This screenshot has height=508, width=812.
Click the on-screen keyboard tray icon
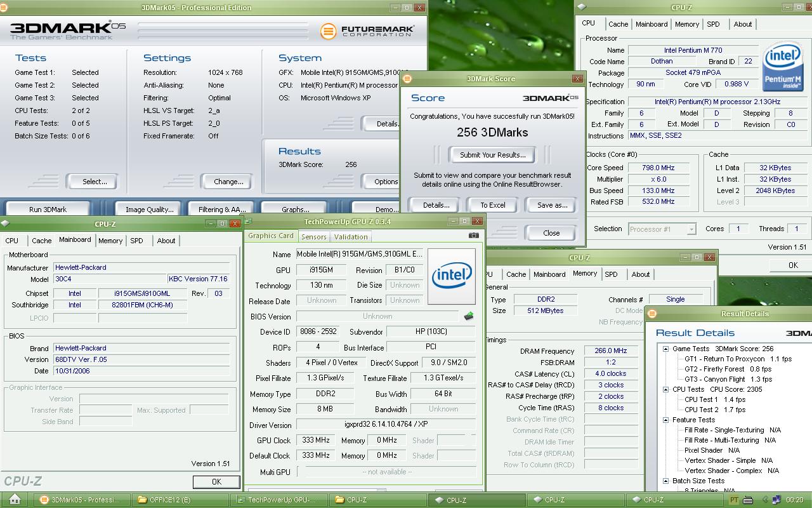(x=748, y=500)
